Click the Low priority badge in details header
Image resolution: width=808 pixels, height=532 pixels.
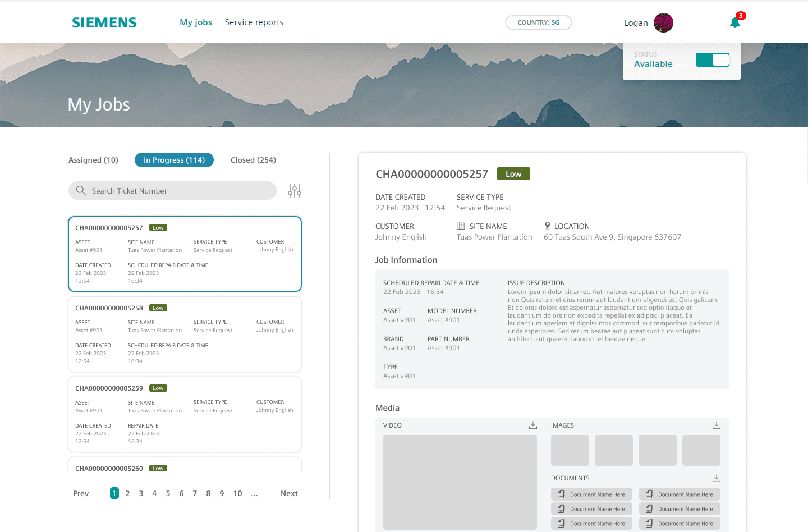513,174
